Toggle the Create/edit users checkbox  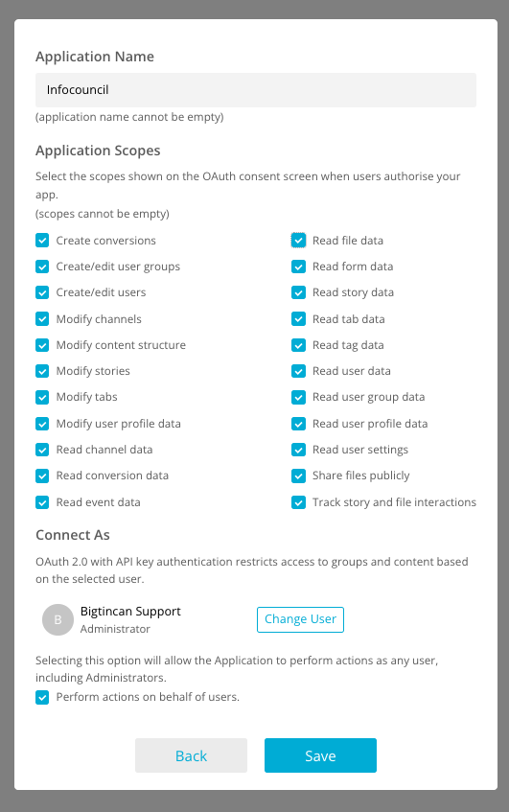point(42,292)
